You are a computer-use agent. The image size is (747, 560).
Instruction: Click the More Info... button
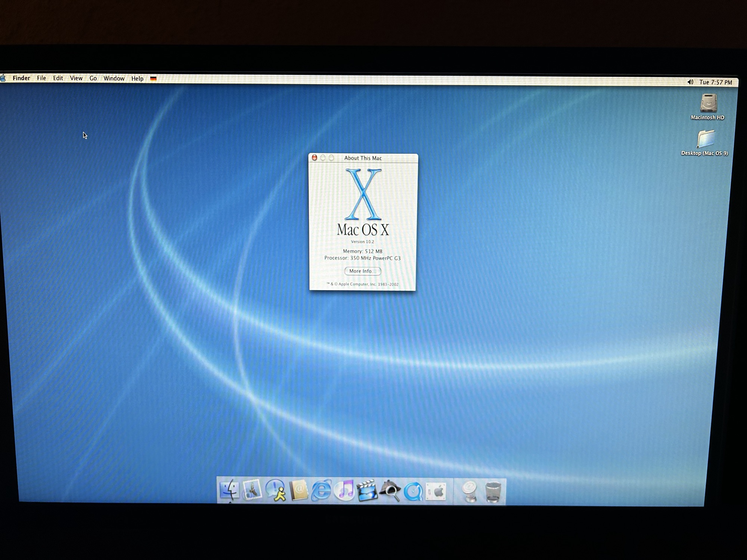tap(363, 271)
